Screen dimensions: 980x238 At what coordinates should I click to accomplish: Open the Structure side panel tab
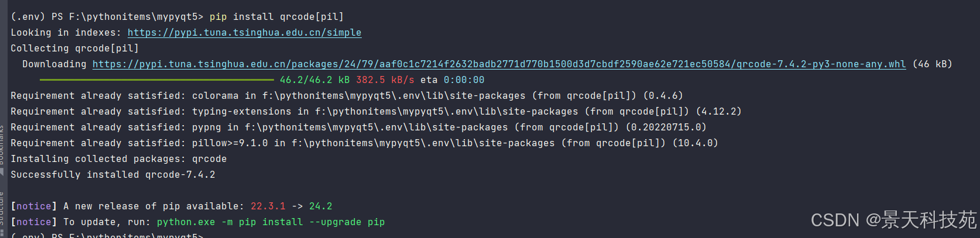click(2, 208)
